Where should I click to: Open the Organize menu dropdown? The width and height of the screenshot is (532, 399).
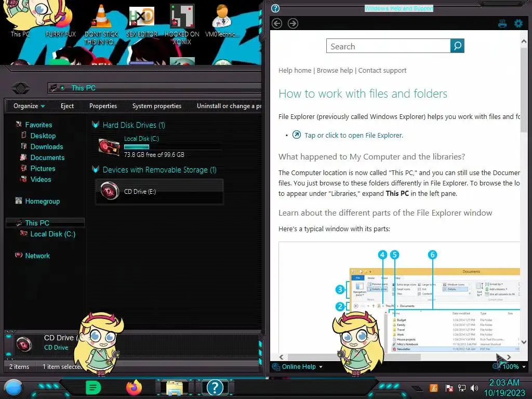pos(29,106)
